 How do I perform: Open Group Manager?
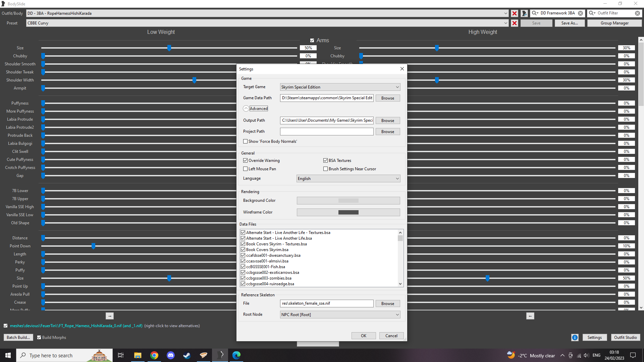tap(614, 23)
